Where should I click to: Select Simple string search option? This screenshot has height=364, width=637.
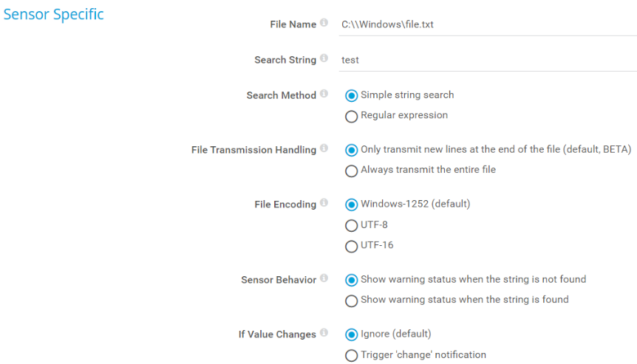[x=352, y=95]
